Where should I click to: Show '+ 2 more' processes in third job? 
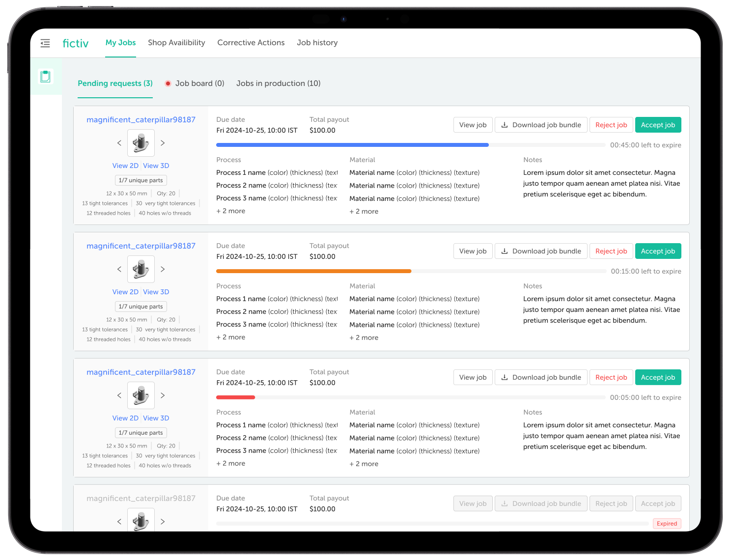[231, 464]
